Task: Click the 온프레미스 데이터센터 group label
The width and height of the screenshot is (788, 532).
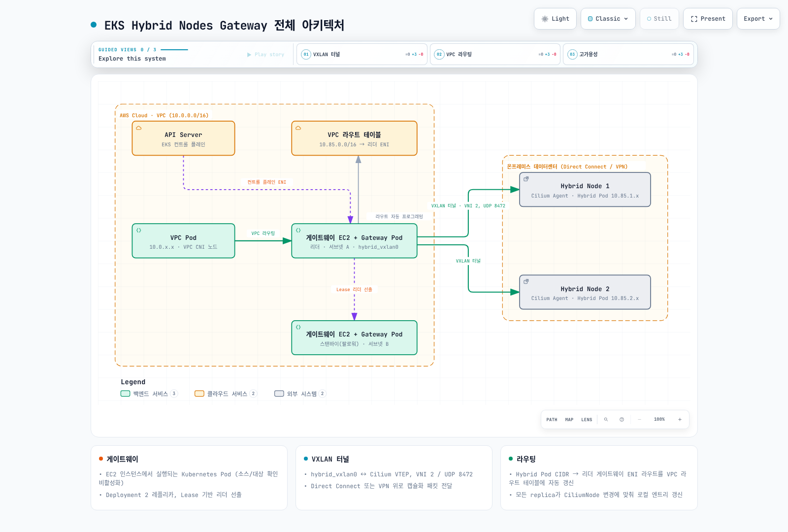Action: [567, 167]
